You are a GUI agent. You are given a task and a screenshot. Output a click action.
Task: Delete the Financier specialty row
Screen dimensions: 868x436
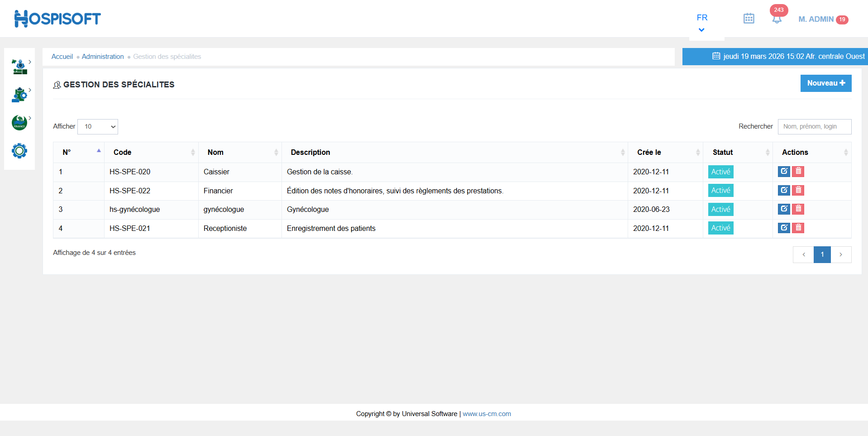tap(798, 191)
